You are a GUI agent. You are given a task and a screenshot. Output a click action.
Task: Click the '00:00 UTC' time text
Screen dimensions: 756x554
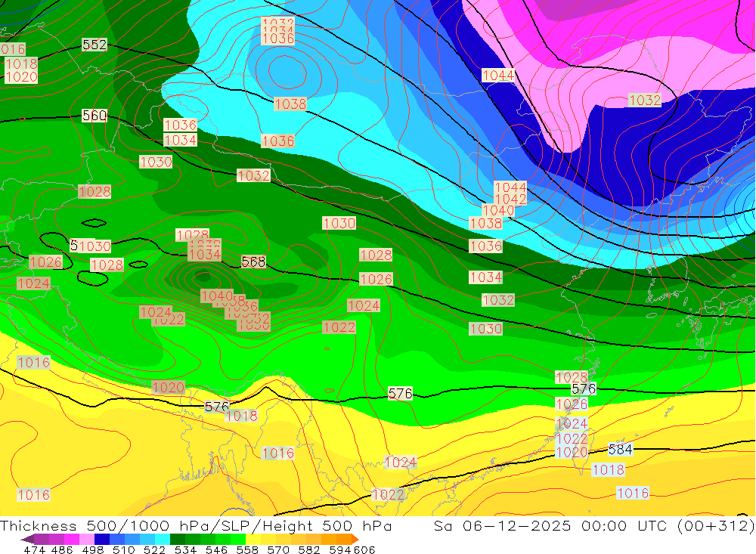pyautogui.click(x=624, y=525)
